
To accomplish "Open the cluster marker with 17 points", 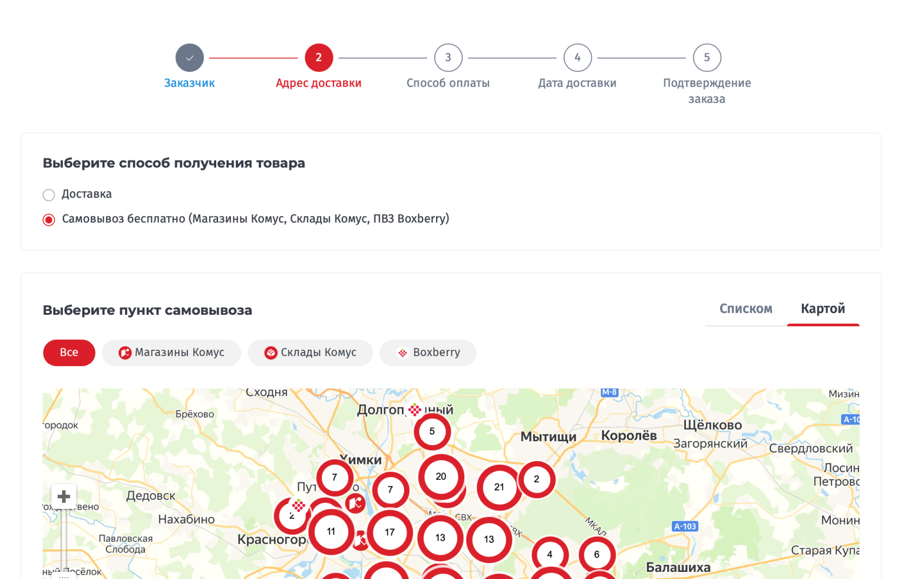I will (390, 532).
